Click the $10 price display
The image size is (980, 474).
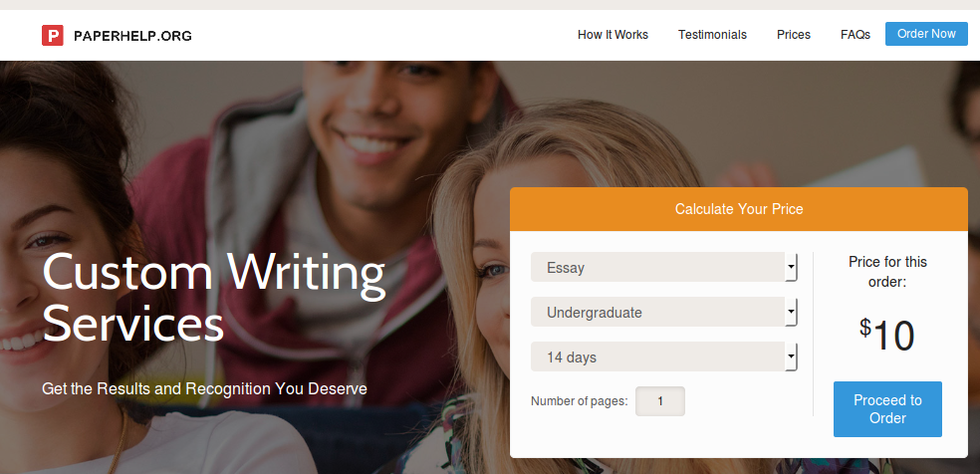[x=886, y=336]
